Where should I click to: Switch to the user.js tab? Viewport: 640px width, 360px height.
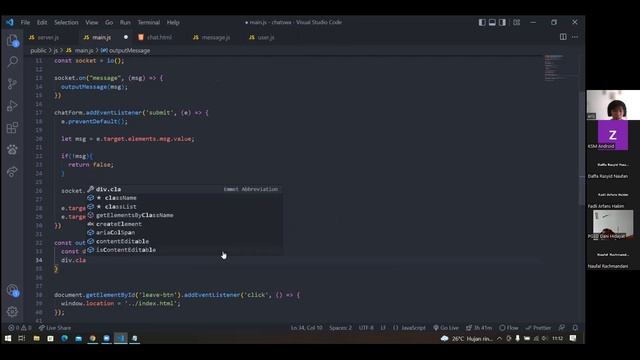pos(266,37)
